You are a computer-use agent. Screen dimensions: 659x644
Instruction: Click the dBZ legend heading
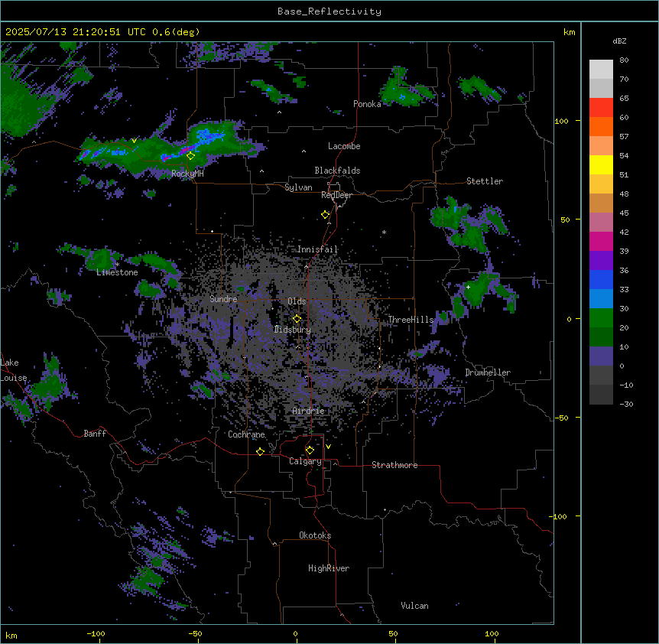tap(619, 41)
